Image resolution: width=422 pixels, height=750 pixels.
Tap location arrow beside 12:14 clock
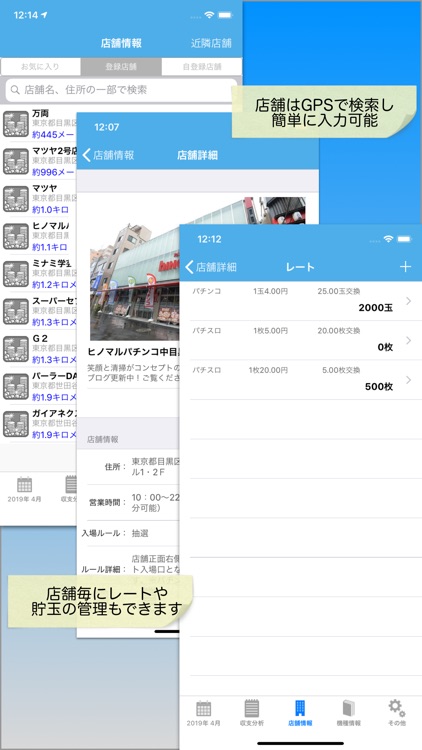coord(44,15)
